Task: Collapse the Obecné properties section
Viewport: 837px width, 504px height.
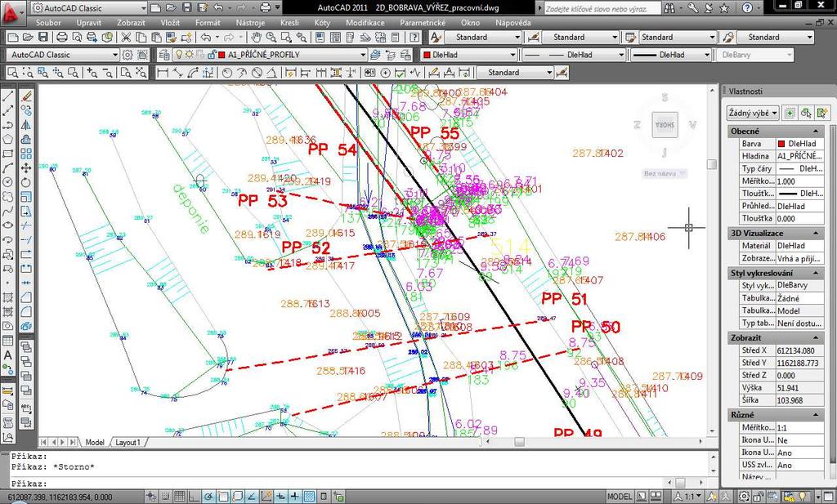Action: [x=816, y=132]
